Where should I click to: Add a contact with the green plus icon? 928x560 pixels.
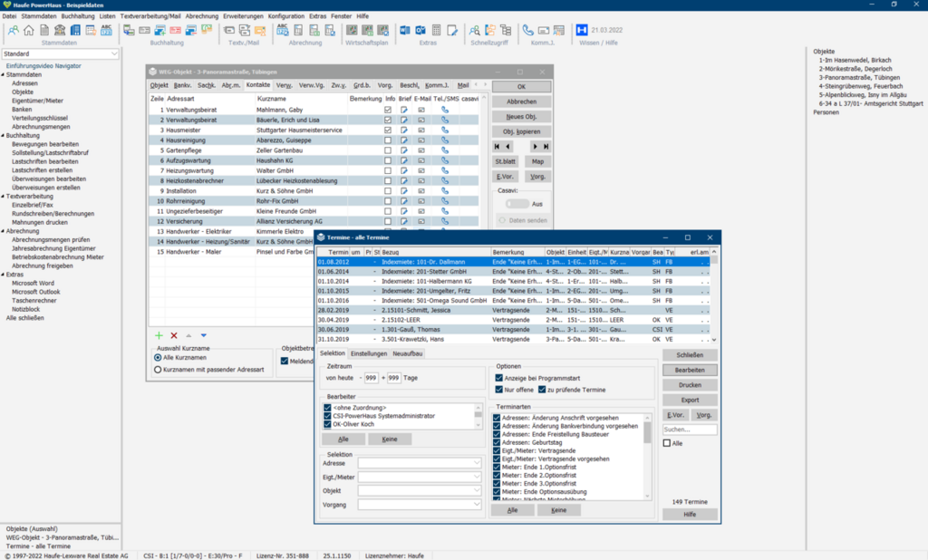point(159,335)
